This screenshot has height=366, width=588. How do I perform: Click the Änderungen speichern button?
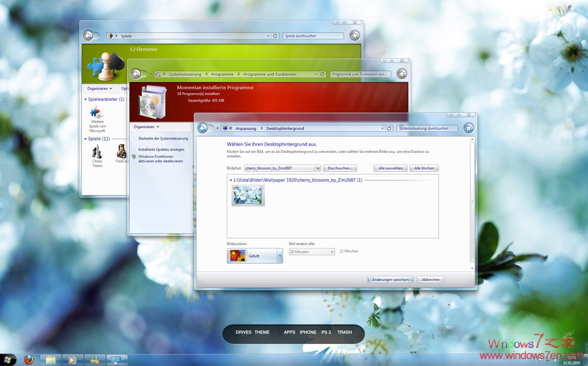click(391, 280)
